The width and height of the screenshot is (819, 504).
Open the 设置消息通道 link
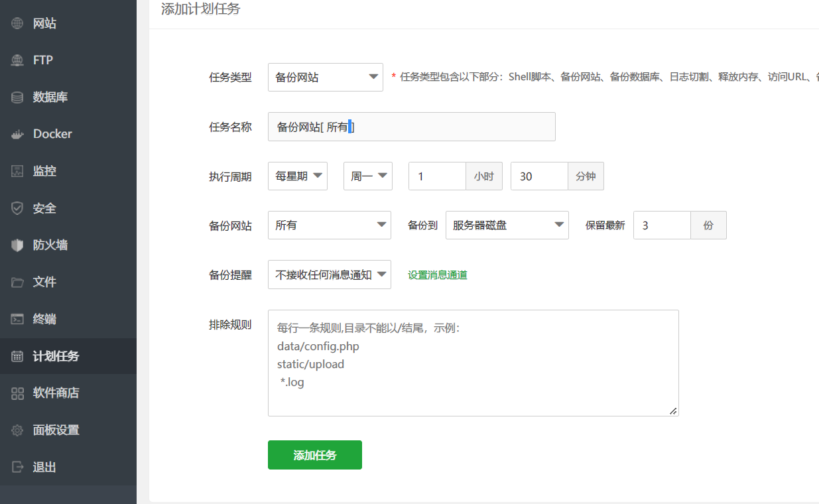click(x=437, y=275)
